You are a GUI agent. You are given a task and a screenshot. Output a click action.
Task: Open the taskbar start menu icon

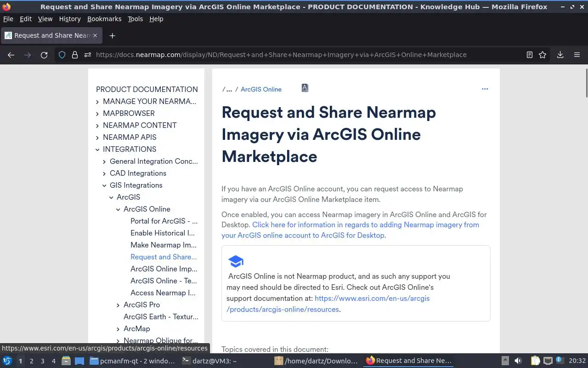click(x=7, y=361)
